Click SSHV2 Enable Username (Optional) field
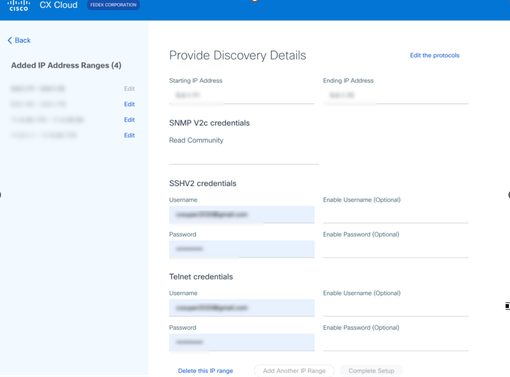This screenshot has height=377, width=510. [x=396, y=214]
